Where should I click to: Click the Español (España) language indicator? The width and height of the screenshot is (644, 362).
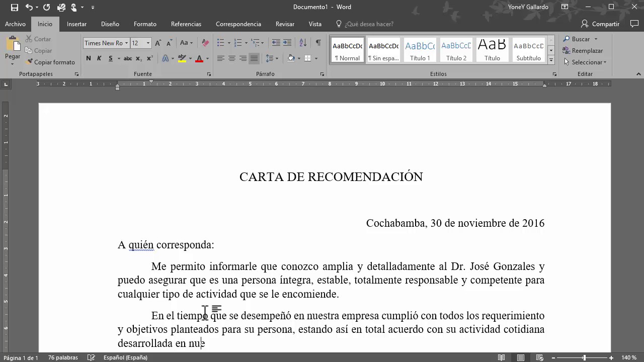pyautogui.click(x=125, y=357)
